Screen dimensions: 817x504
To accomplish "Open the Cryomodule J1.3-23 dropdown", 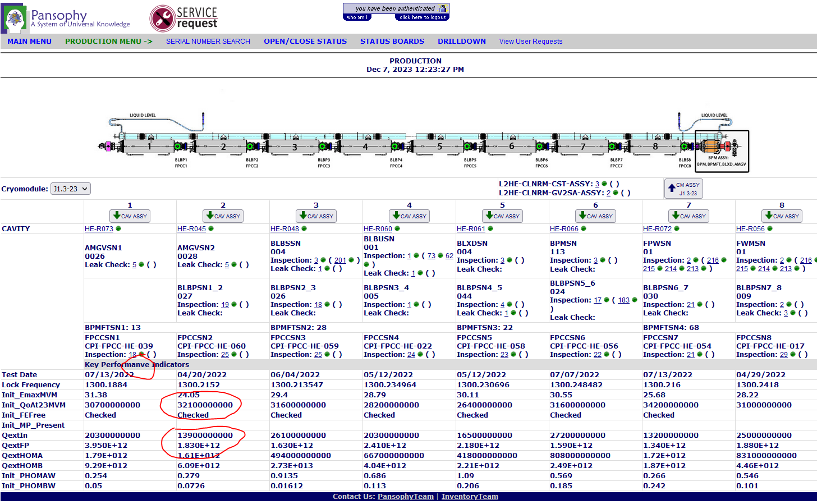I will 71,189.
